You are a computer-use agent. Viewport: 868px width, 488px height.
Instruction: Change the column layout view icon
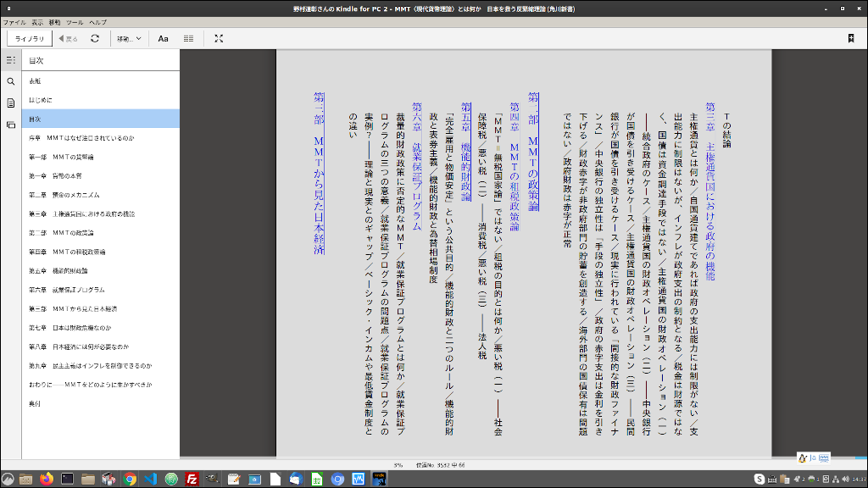pos(188,39)
